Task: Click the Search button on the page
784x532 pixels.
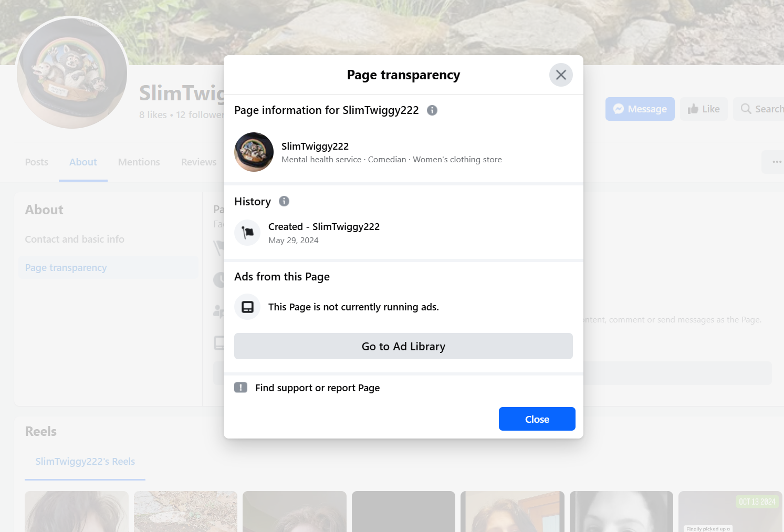Action: 759,109
